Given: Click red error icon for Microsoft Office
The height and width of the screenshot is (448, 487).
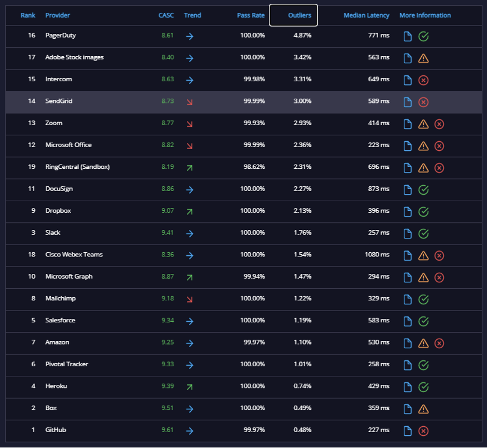Looking at the screenshot, I should coord(439,146).
